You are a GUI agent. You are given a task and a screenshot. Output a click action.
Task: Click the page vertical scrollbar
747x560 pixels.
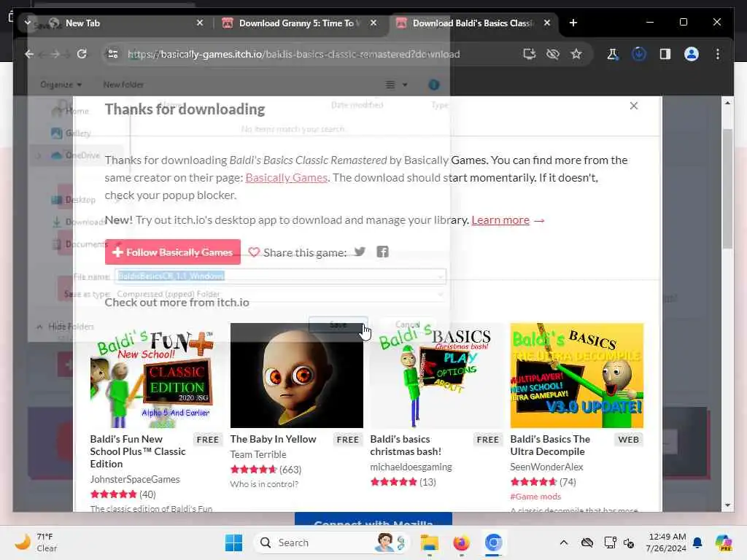click(727, 189)
